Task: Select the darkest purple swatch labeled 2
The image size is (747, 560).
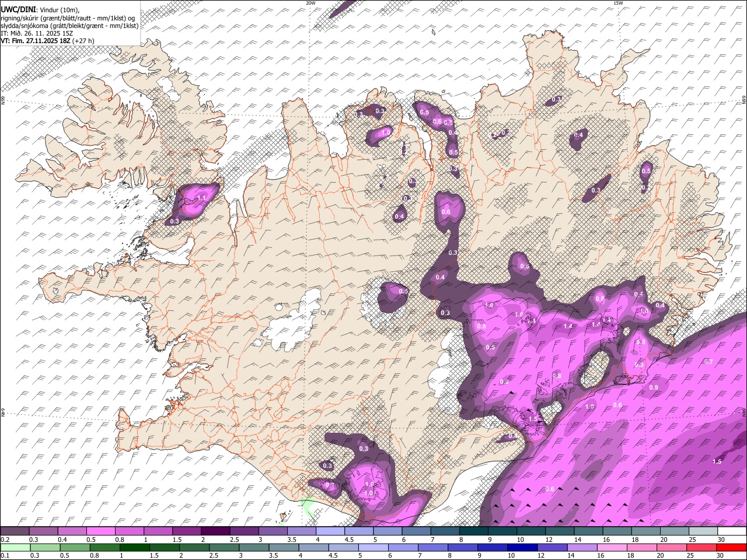Action: click(215, 531)
